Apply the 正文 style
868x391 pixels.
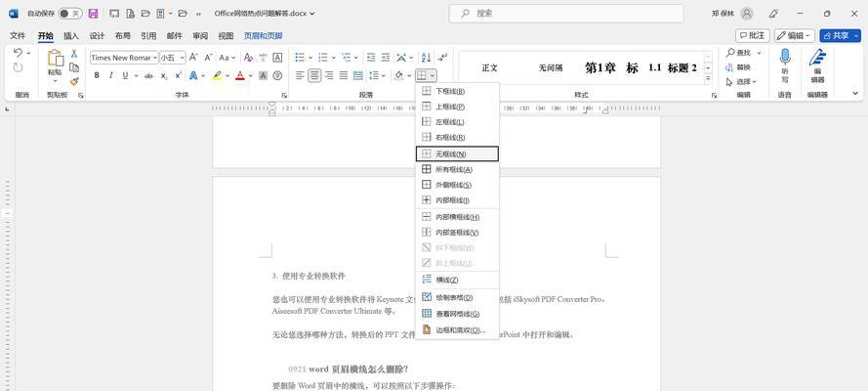[489, 67]
